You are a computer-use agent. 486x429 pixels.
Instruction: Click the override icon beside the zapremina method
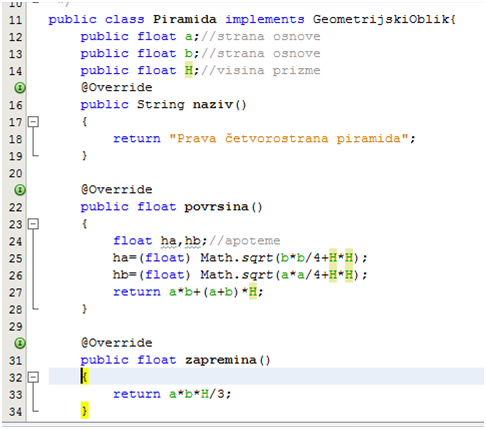pyautogui.click(x=20, y=343)
